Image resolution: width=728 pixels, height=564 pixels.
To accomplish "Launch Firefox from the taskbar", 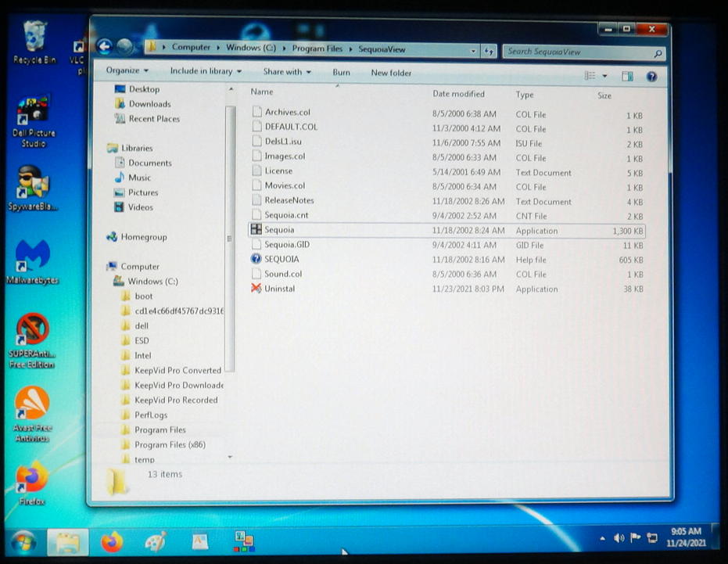I will coord(112,541).
